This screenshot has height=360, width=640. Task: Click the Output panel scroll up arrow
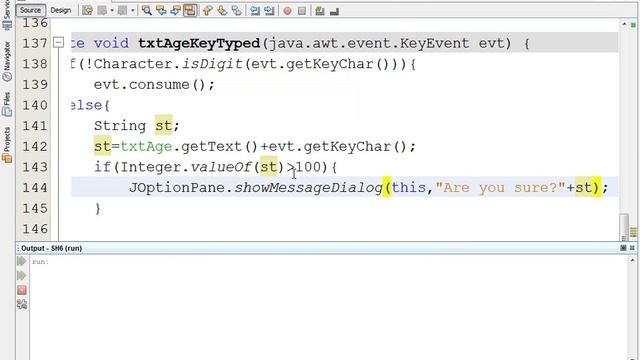(x=632, y=260)
